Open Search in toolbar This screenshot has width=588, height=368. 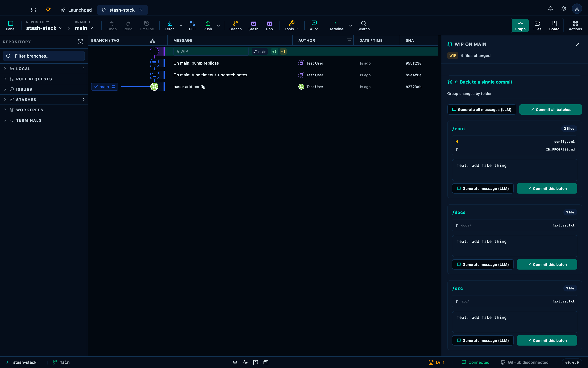(363, 26)
